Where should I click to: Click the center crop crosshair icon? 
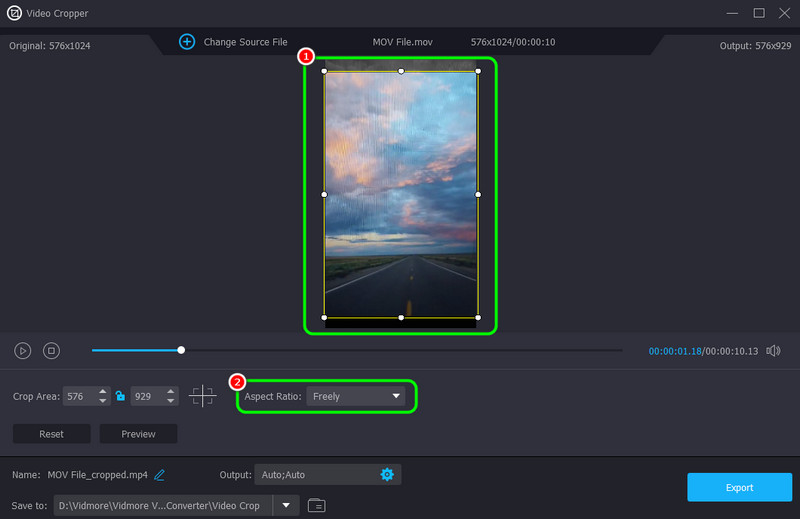click(x=202, y=396)
